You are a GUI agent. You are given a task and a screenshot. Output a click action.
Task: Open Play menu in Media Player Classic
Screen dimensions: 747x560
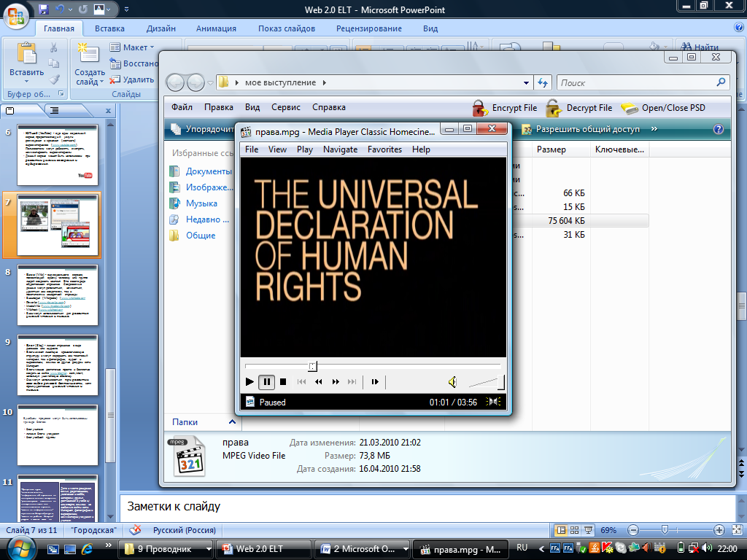[305, 149]
